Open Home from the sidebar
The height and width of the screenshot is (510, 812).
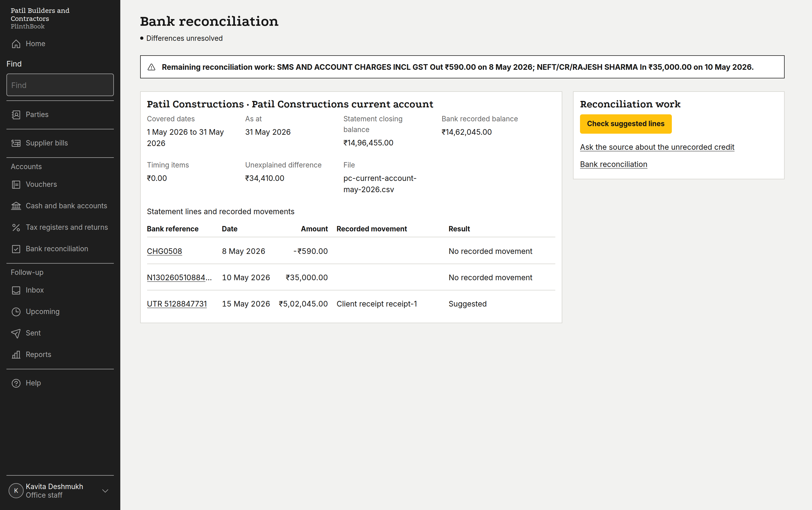(35, 44)
